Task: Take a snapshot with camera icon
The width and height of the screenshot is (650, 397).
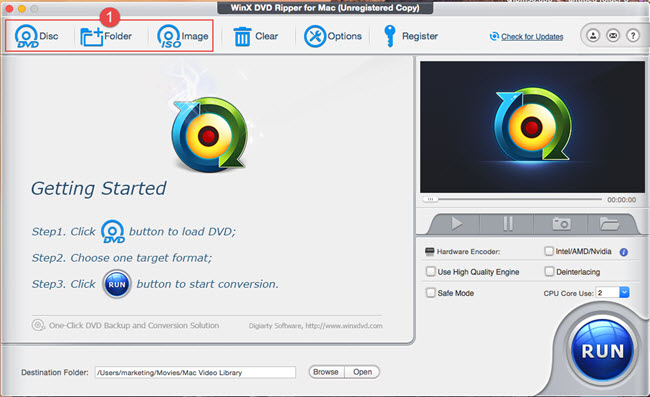Action: tap(561, 224)
